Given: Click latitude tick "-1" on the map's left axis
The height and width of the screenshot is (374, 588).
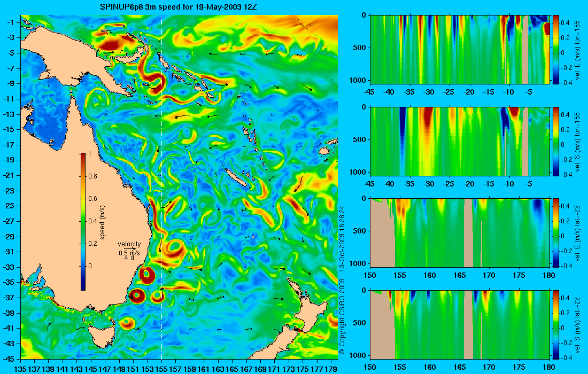Looking at the screenshot, I should (11, 22).
